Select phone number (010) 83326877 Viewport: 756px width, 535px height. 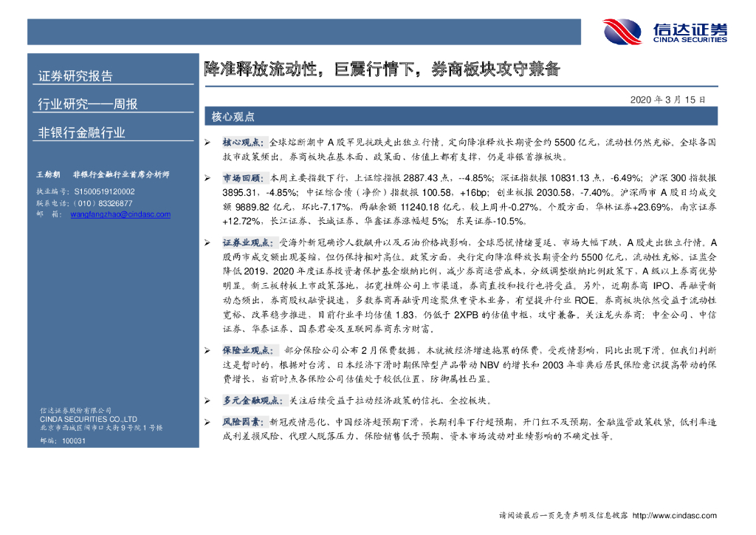tap(103, 203)
